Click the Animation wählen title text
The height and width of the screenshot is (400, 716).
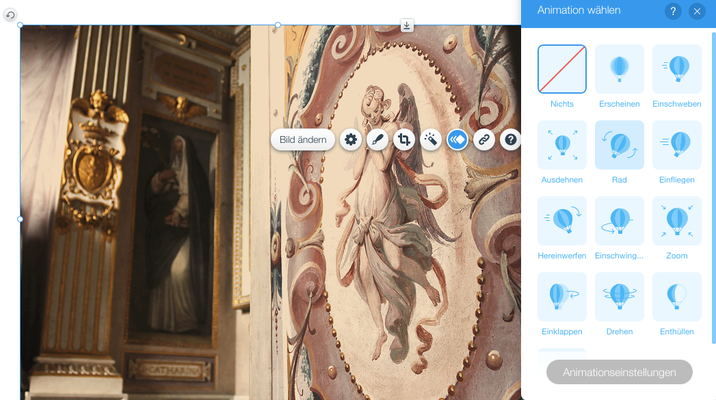[x=579, y=11]
